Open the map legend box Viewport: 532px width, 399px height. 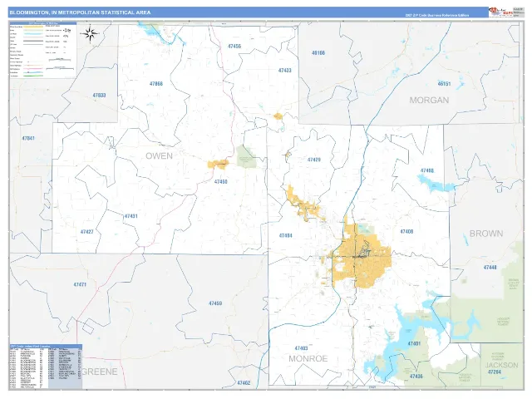pos(42,50)
